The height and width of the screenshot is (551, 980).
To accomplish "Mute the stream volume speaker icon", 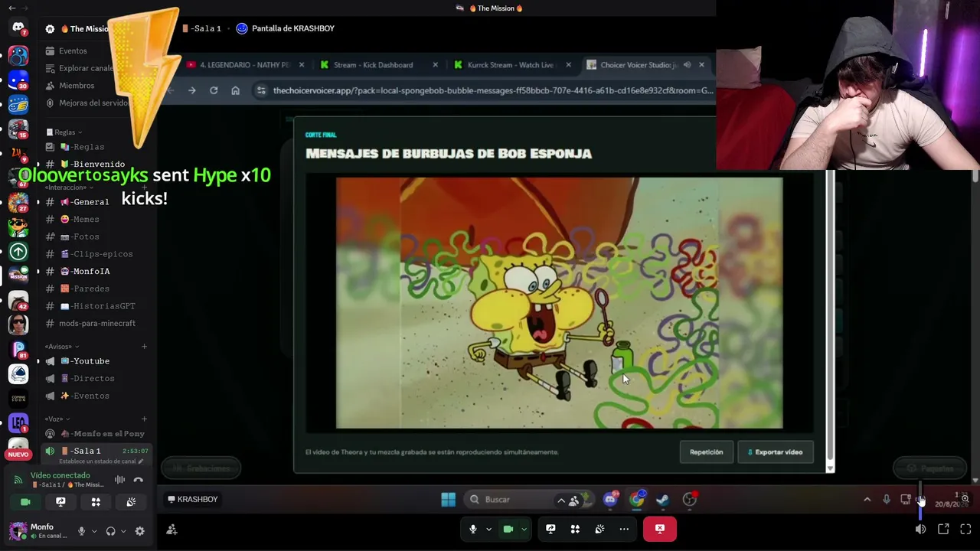I will [920, 529].
